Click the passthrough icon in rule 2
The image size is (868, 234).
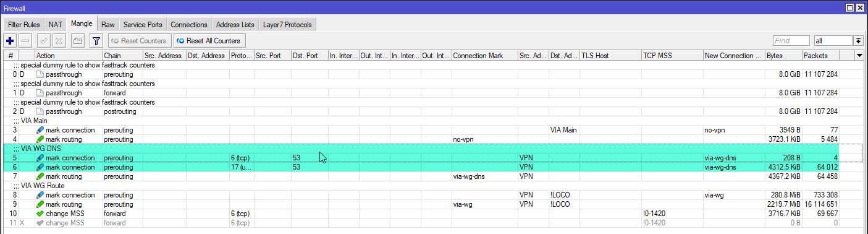[40, 111]
